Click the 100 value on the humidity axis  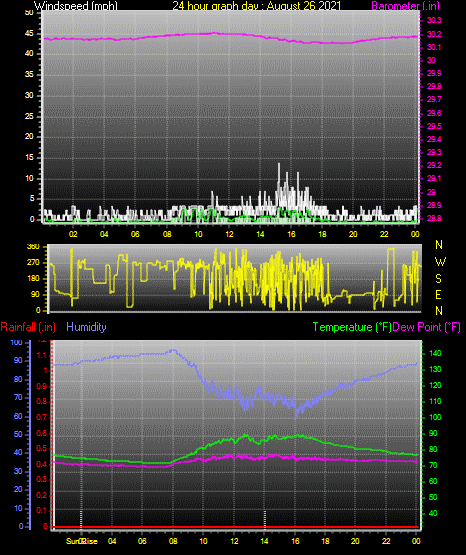click(x=17, y=342)
